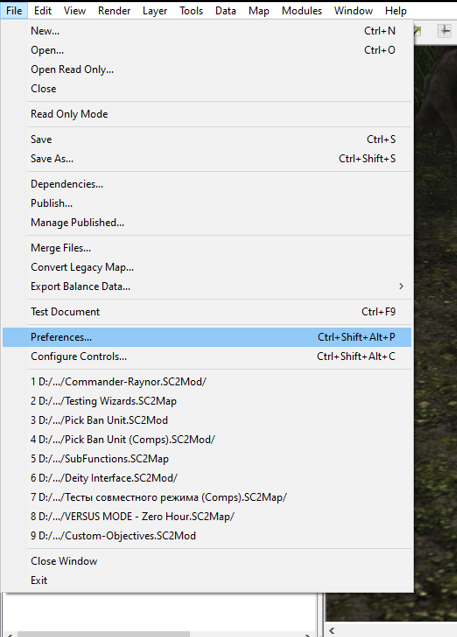Open the Layer menu
This screenshot has height=637, width=457.
155,11
